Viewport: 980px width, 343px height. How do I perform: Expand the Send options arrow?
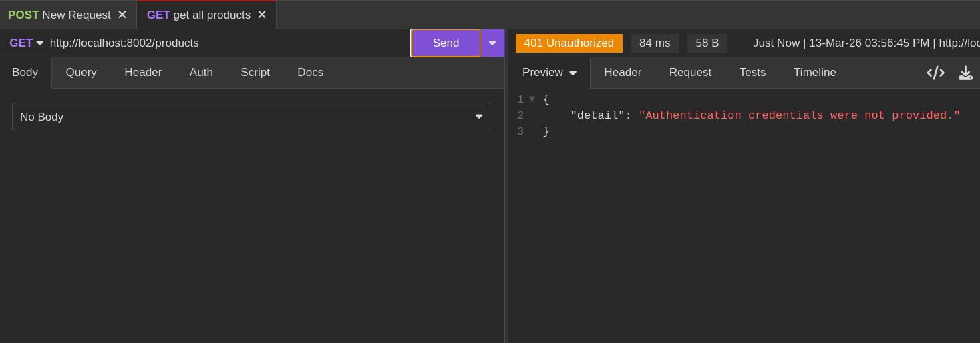point(492,43)
